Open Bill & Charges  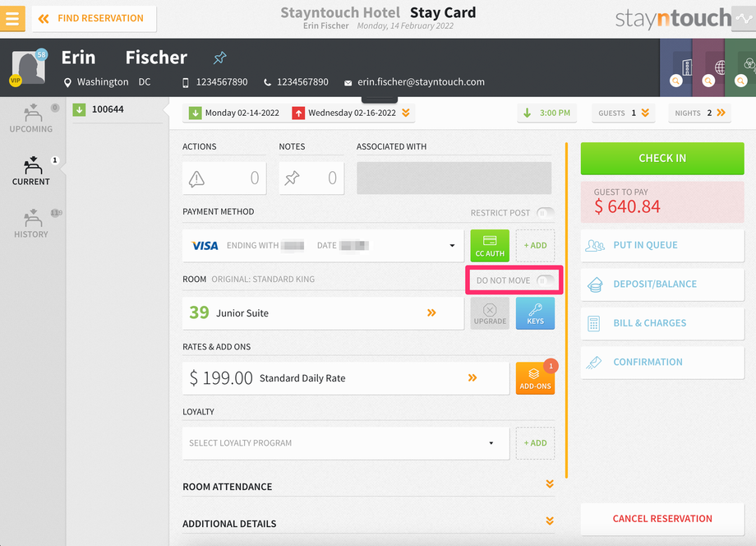662,323
